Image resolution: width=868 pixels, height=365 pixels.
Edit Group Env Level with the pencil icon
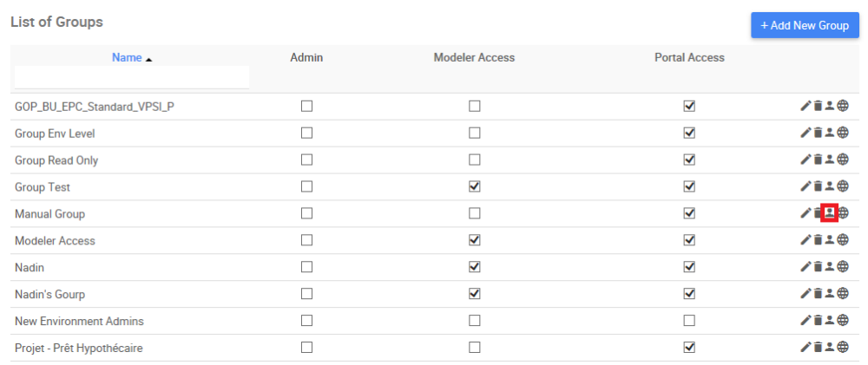click(806, 134)
